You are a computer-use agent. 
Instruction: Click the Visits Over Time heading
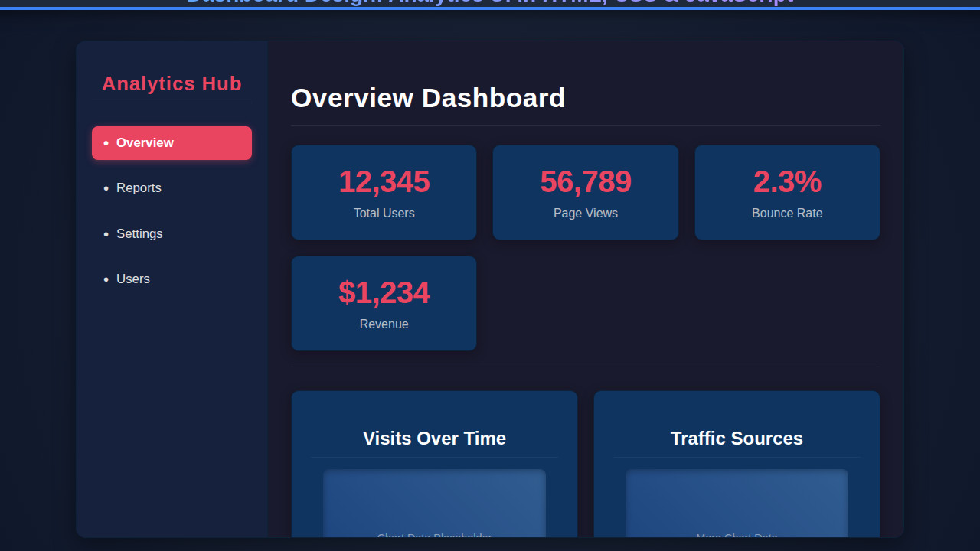(434, 439)
